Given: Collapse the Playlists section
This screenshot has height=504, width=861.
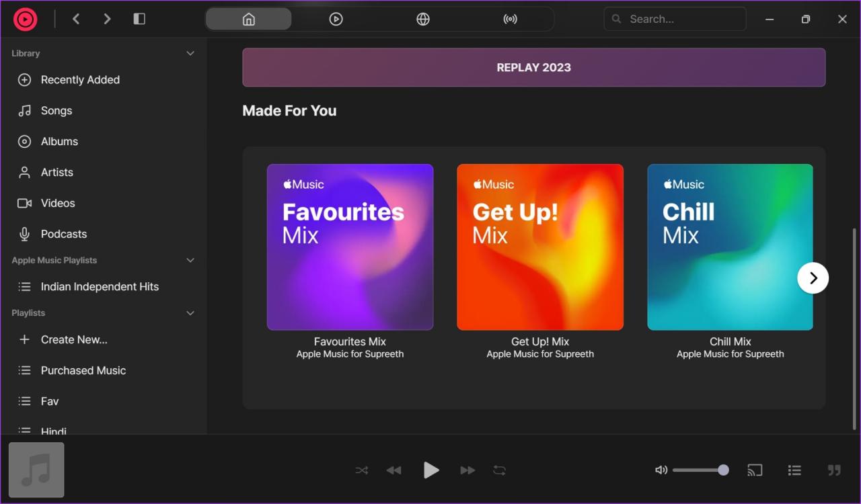Looking at the screenshot, I should 190,313.
